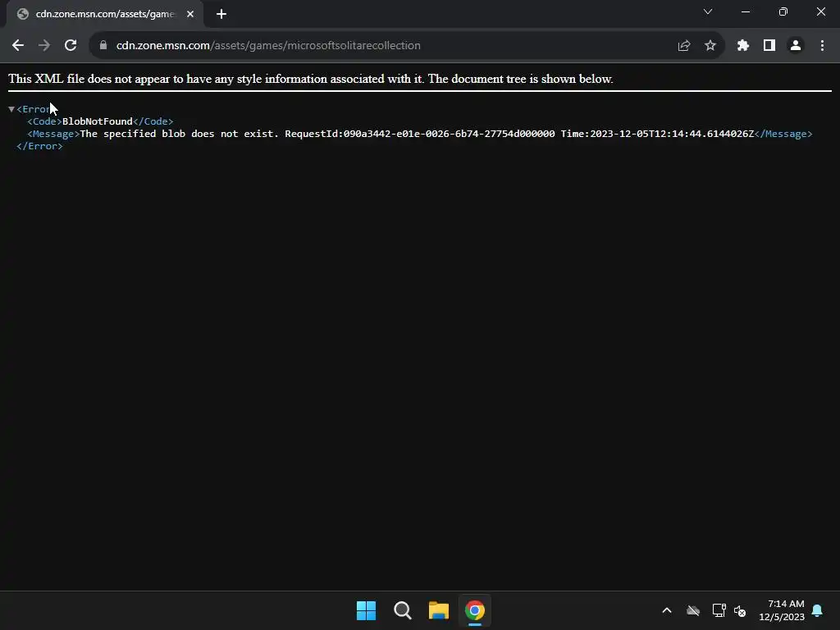Open the network tray icon
The image size is (840, 630).
719,610
